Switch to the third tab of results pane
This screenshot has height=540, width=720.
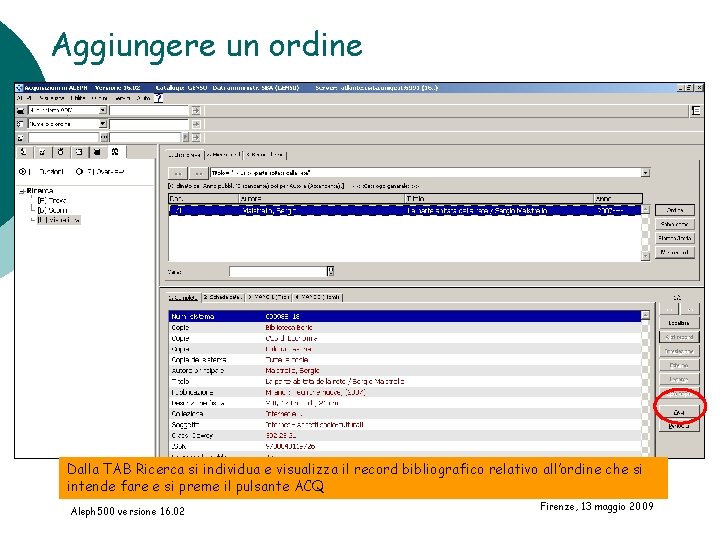tap(264, 155)
